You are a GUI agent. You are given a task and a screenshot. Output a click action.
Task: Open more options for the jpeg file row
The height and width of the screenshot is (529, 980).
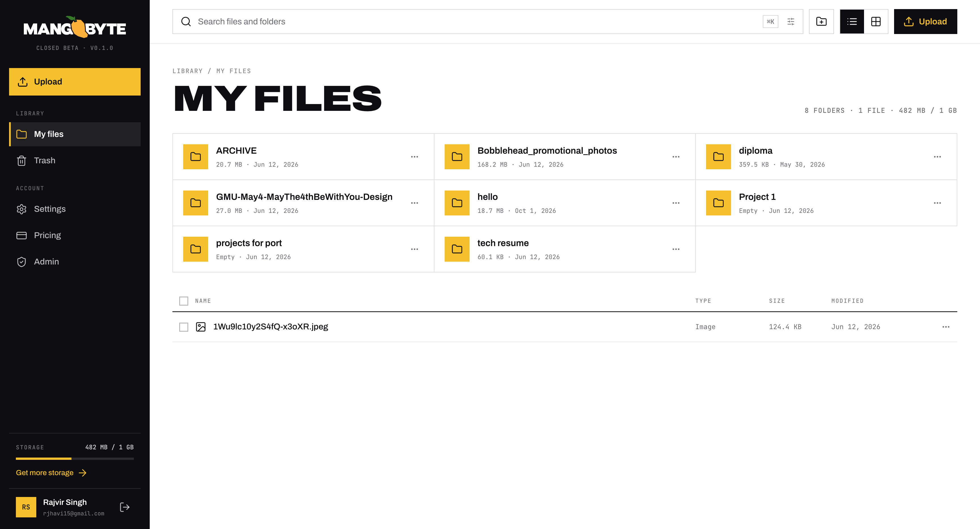tap(946, 327)
